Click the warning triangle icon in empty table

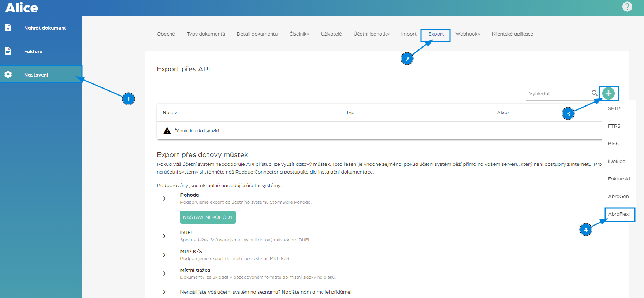pyautogui.click(x=167, y=131)
